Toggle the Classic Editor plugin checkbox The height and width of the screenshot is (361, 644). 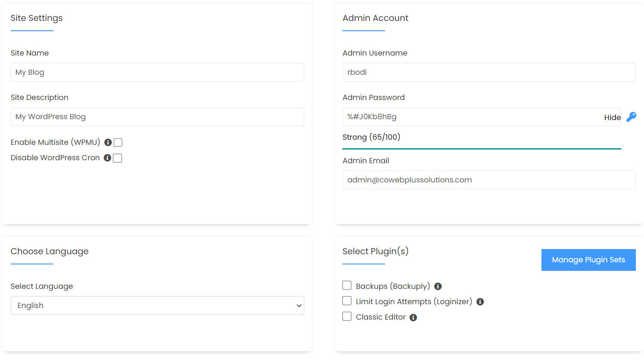pos(347,316)
